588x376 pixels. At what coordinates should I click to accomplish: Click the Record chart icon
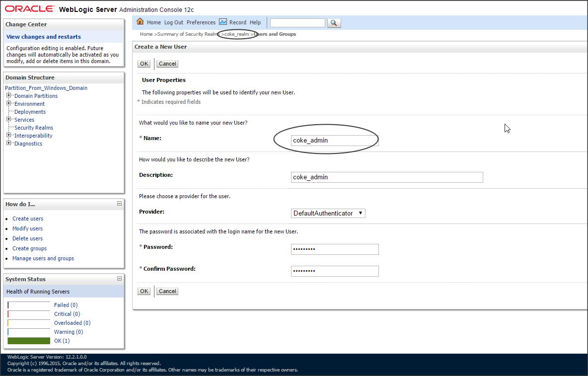click(x=223, y=22)
